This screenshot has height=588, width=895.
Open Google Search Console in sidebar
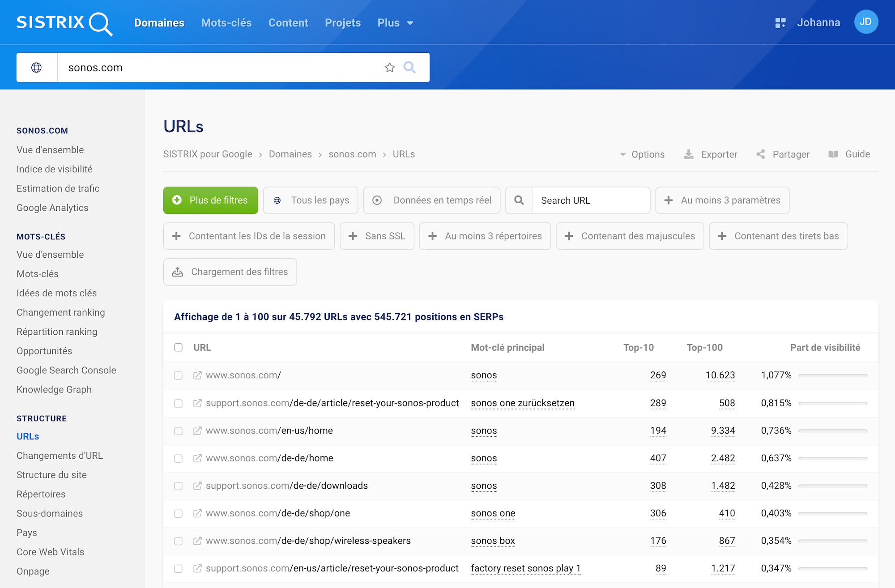coord(66,371)
